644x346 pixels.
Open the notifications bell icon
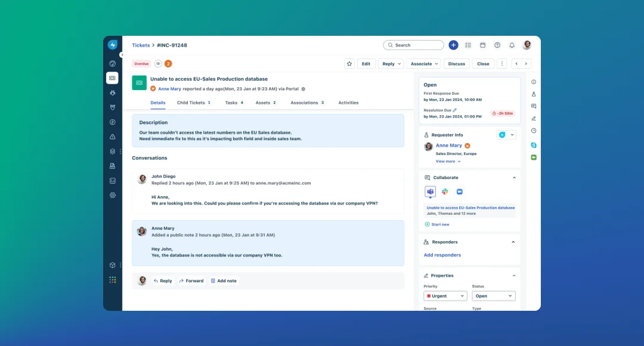[512, 45]
